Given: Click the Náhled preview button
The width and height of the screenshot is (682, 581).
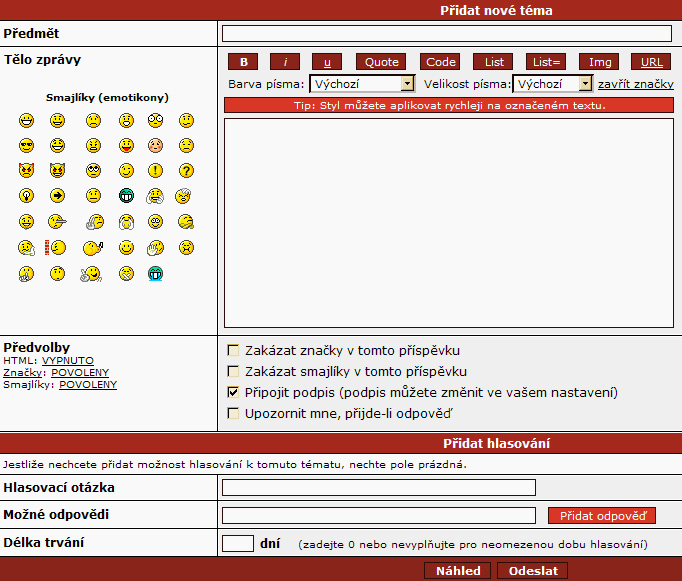Looking at the screenshot, I should point(458,571).
